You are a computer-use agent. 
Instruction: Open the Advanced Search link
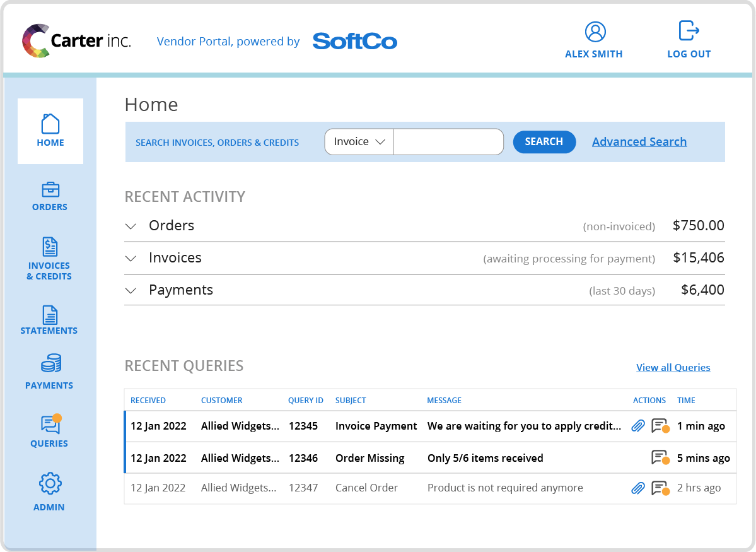click(639, 141)
